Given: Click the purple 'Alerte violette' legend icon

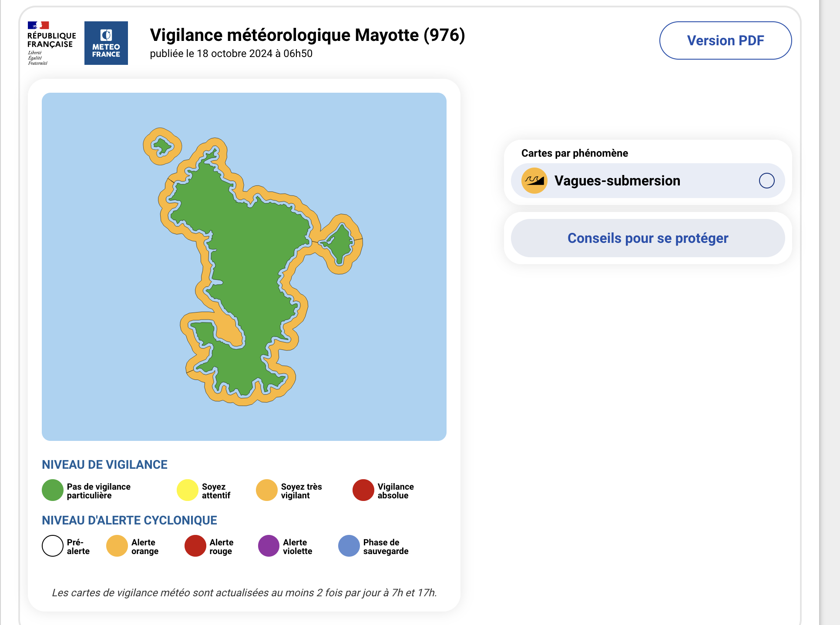Looking at the screenshot, I should point(269,546).
